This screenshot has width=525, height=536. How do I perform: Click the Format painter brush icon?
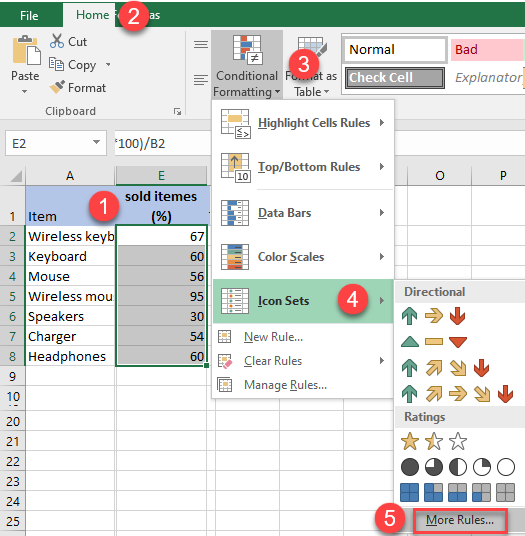pos(57,87)
